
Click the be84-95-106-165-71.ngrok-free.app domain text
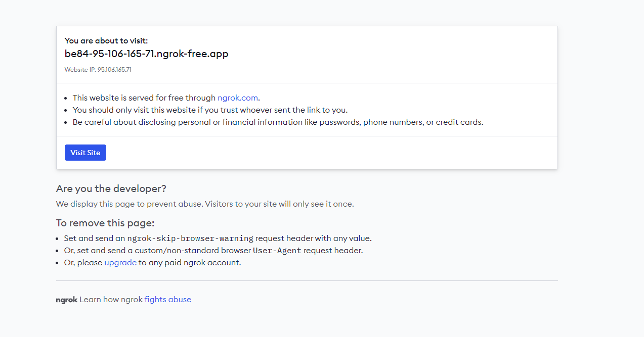pyautogui.click(x=147, y=54)
